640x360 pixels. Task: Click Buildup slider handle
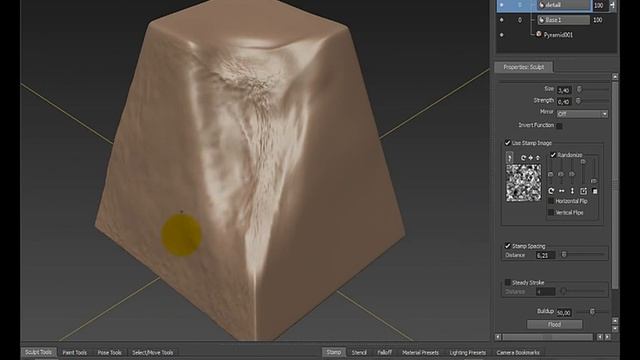coord(592,311)
